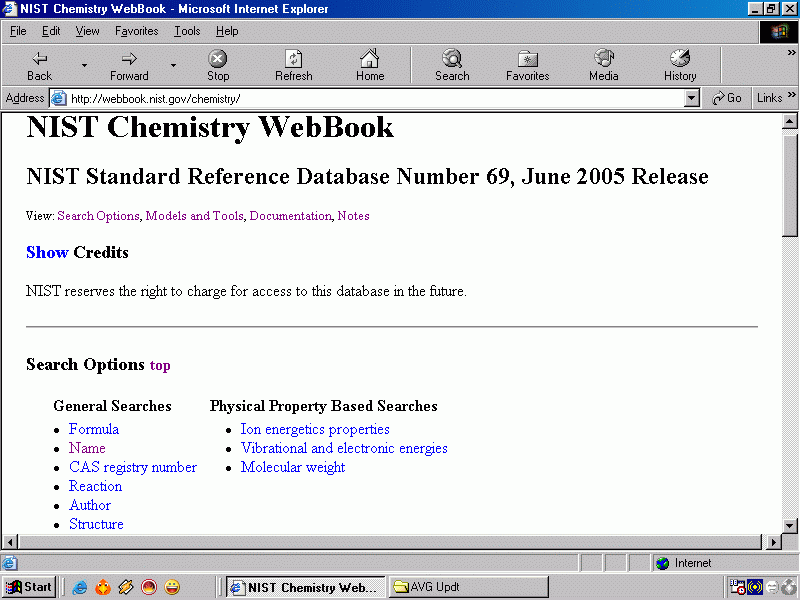Click the Links toolbar label
Image resolution: width=800 pixels, height=600 pixels.
[769, 98]
